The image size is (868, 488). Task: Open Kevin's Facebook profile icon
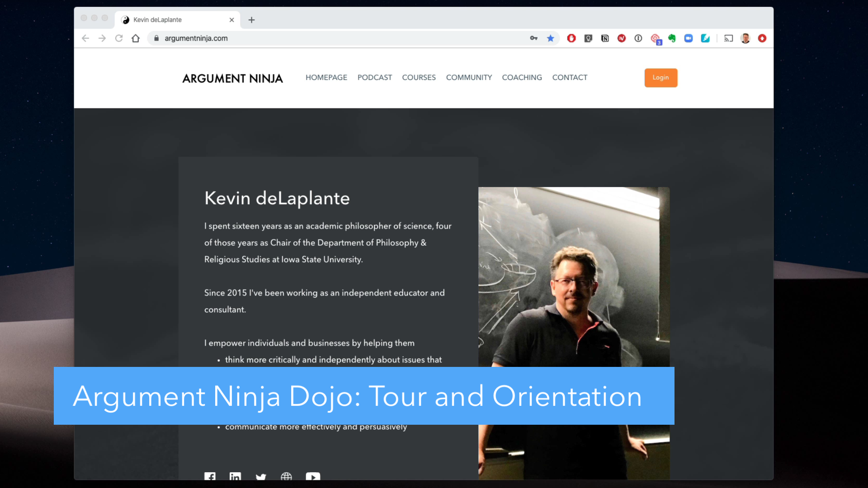pos(210,476)
